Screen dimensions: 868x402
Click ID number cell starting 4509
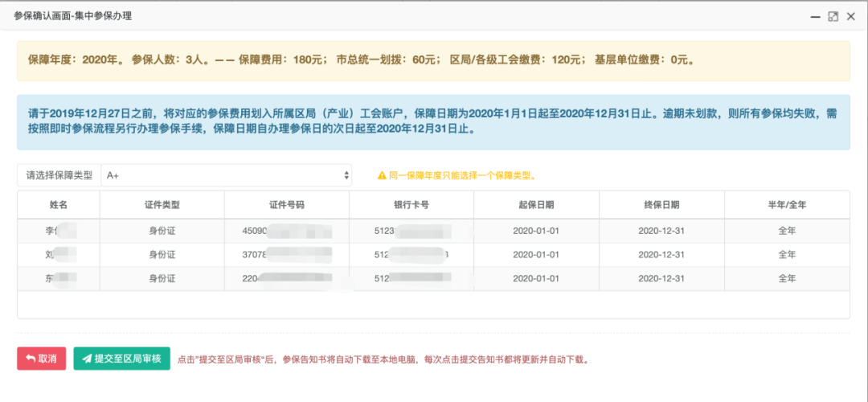pos(287,231)
